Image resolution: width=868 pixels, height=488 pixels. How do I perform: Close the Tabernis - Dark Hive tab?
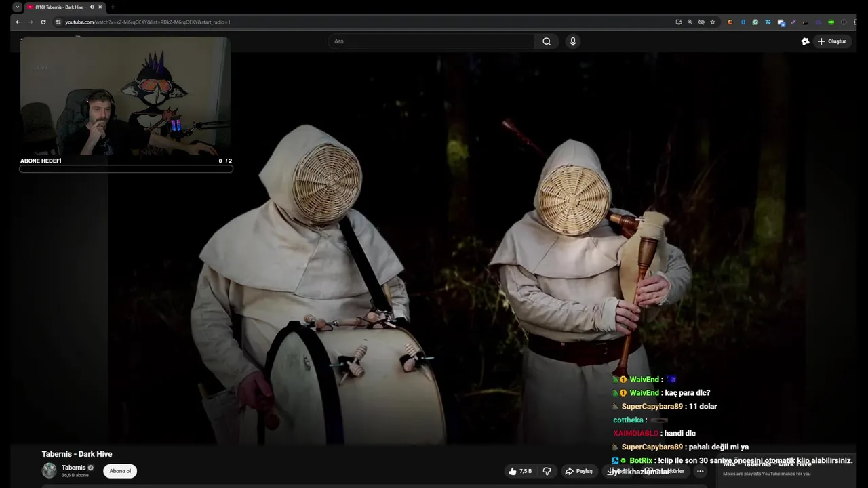coord(100,7)
